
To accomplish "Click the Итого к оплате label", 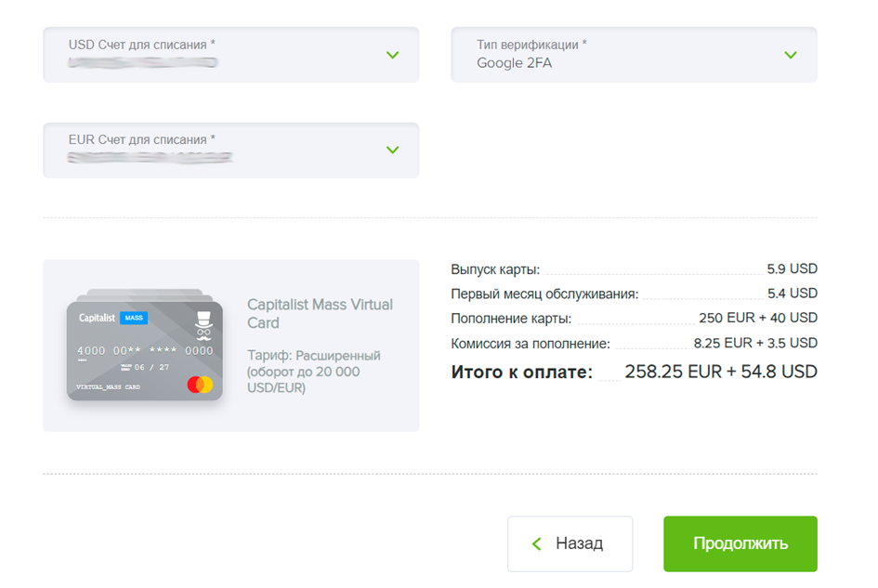I will [x=521, y=372].
